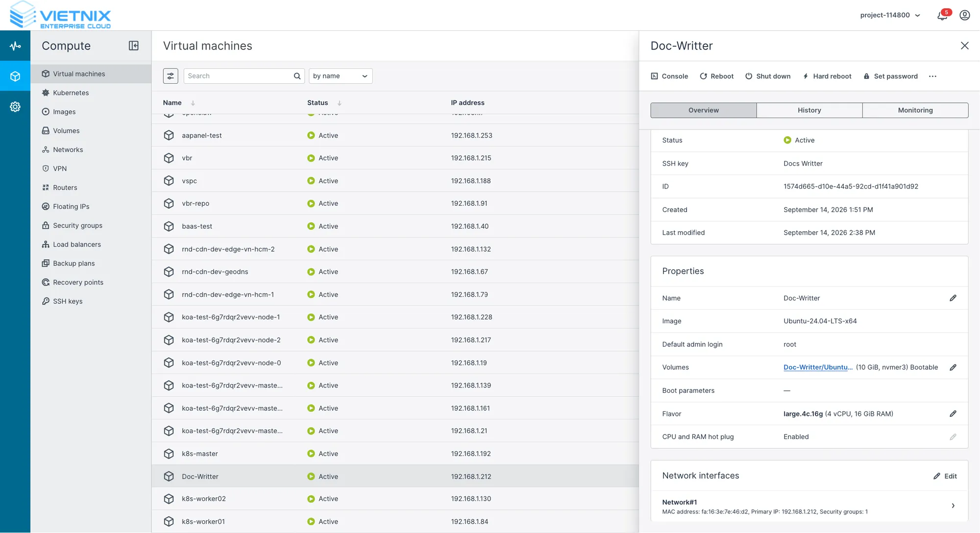This screenshot has height=533, width=980.
Task: Open more actions ellipsis menu
Action: pos(932,76)
